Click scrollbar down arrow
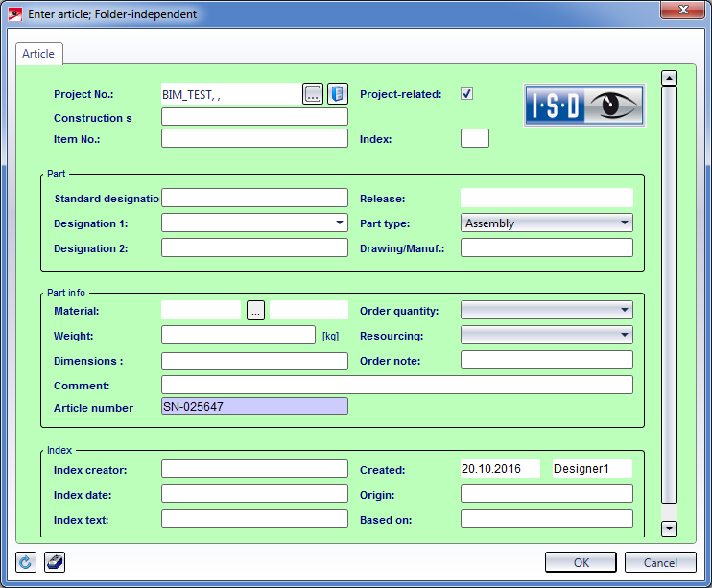 [670, 528]
